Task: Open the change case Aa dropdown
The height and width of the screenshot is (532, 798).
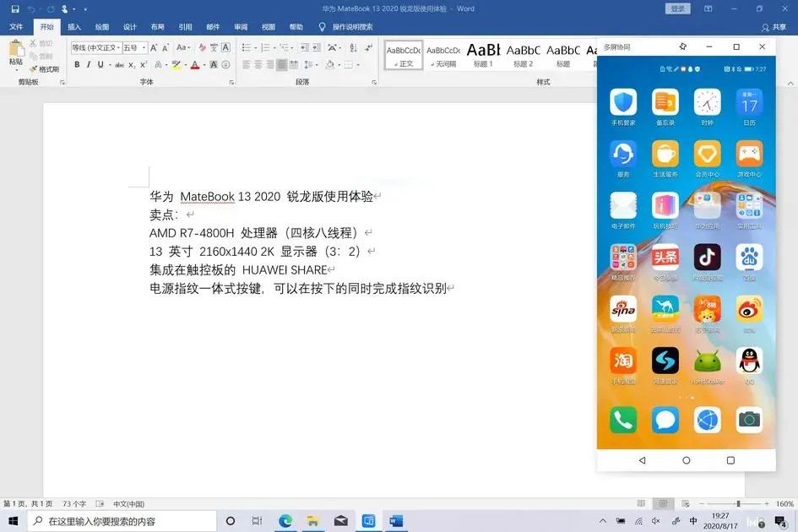Action: coord(183,48)
